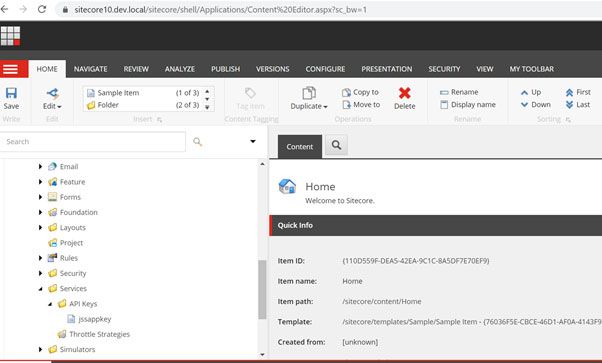602x363 pixels.
Task: Open the REVIEW ribbon tab
Action: 136,69
